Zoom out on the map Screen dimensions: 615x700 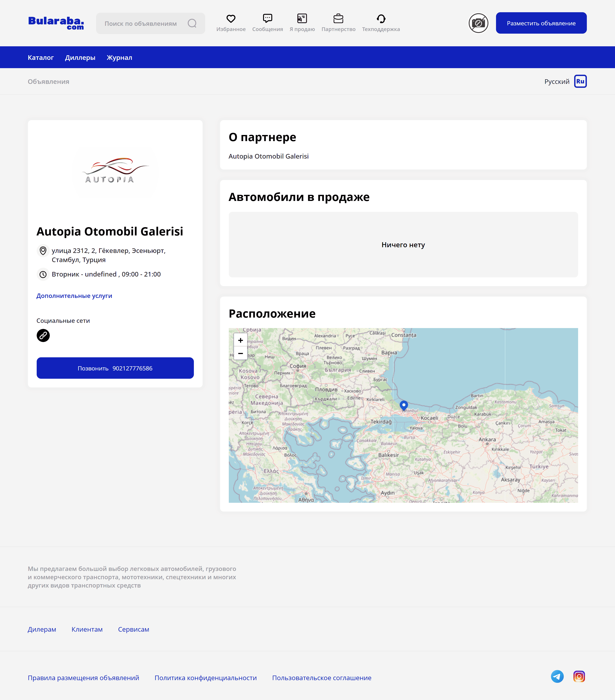coord(241,353)
